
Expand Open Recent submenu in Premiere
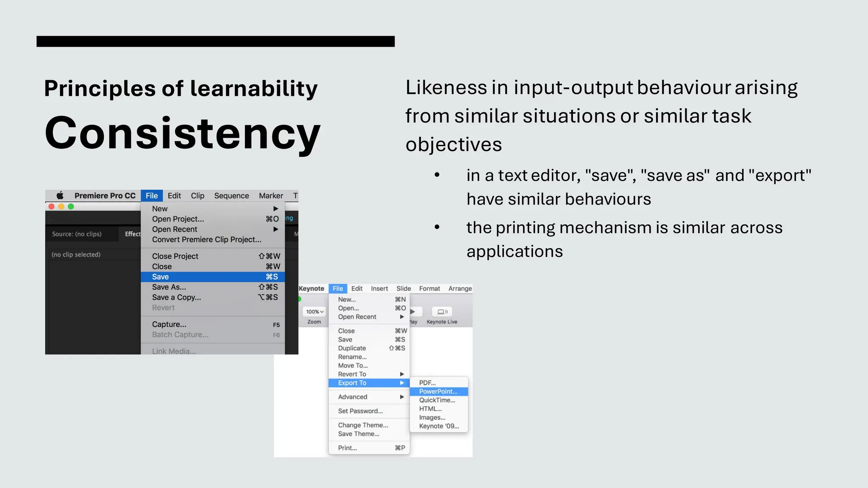click(213, 229)
